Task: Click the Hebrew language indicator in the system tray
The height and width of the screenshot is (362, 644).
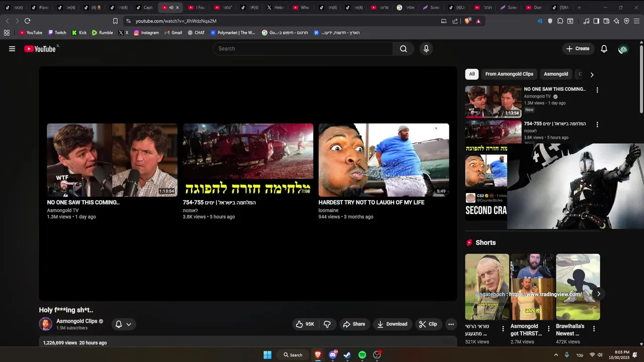Action: pyautogui.click(x=580, y=355)
